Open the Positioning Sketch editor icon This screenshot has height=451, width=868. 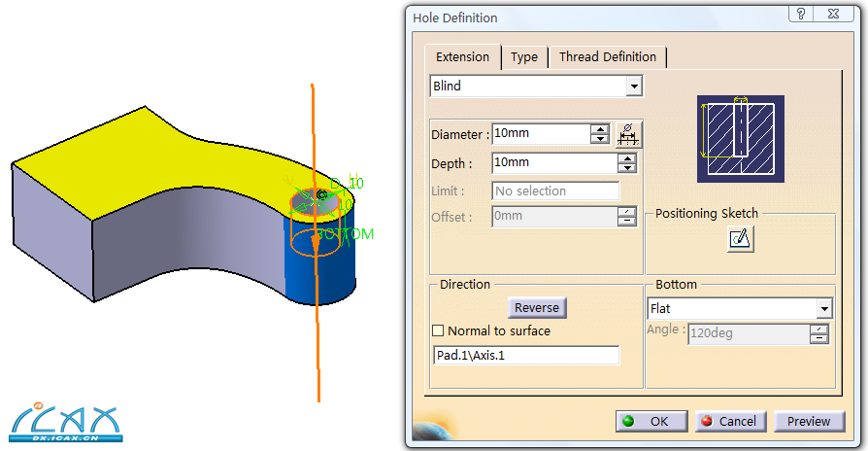(740, 239)
